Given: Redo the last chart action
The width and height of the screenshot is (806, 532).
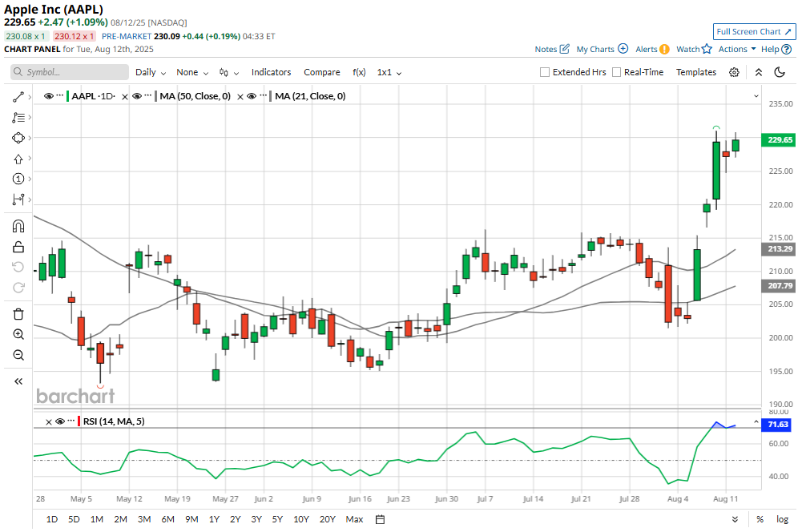Looking at the screenshot, I should pos(18,288).
